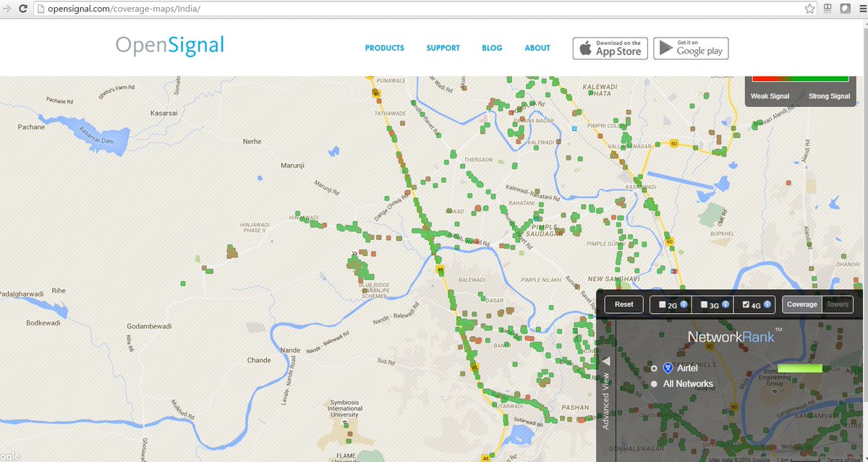
Task: Click Download on the App Store button
Action: (610, 48)
